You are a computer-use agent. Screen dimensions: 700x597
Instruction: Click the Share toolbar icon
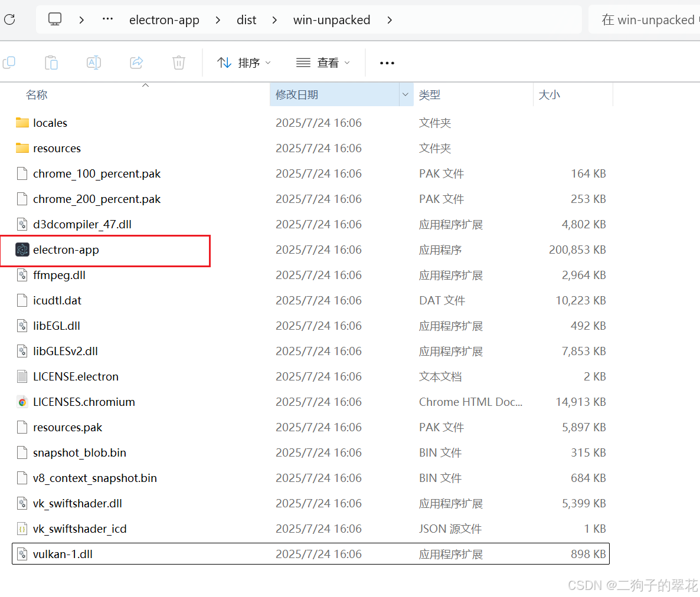[136, 63]
